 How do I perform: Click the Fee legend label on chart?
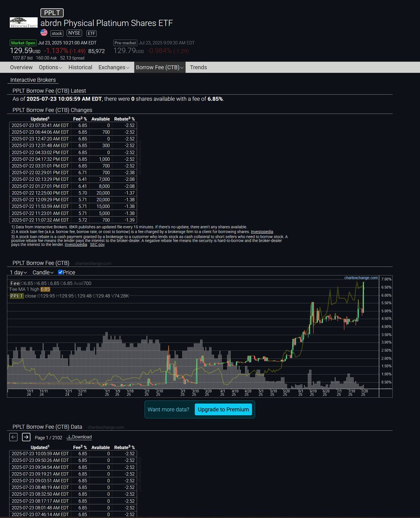[15, 283]
